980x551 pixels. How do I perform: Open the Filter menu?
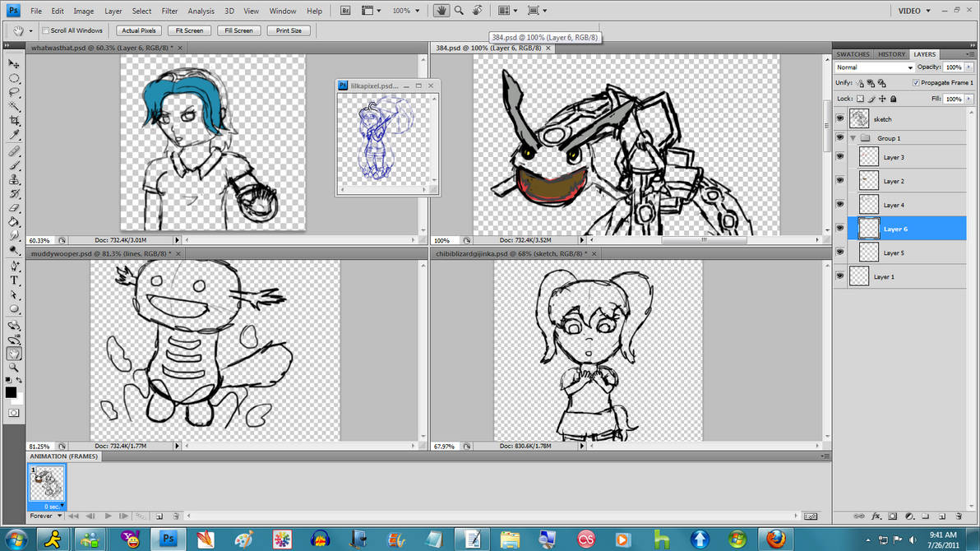click(x=169, y=12)
